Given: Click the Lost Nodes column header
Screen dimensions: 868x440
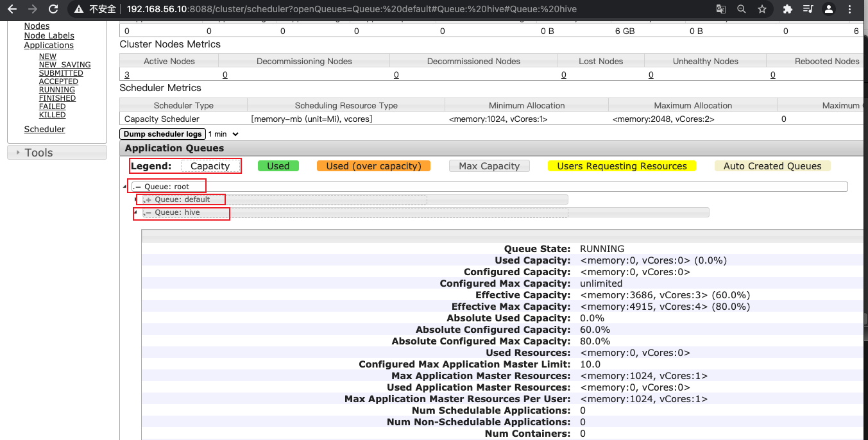Looking at the screenshot, I should click(x=601, y=62).
